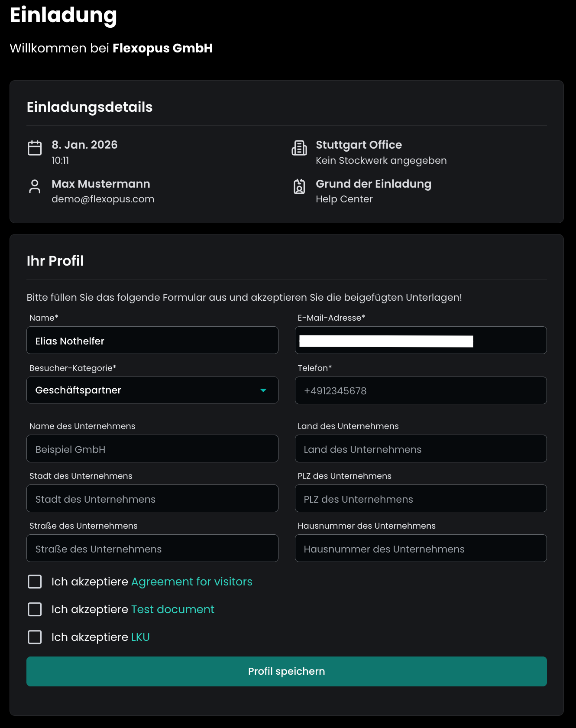Screen dimensions: 576x728
Task: Click into the Telefon input field
Action: [421, 390]
